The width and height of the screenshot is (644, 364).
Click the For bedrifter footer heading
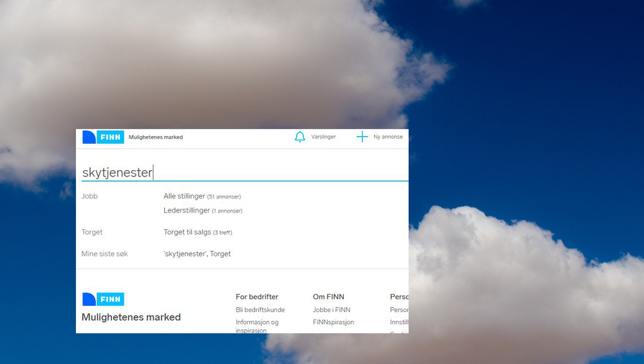(x=257, y=296)
